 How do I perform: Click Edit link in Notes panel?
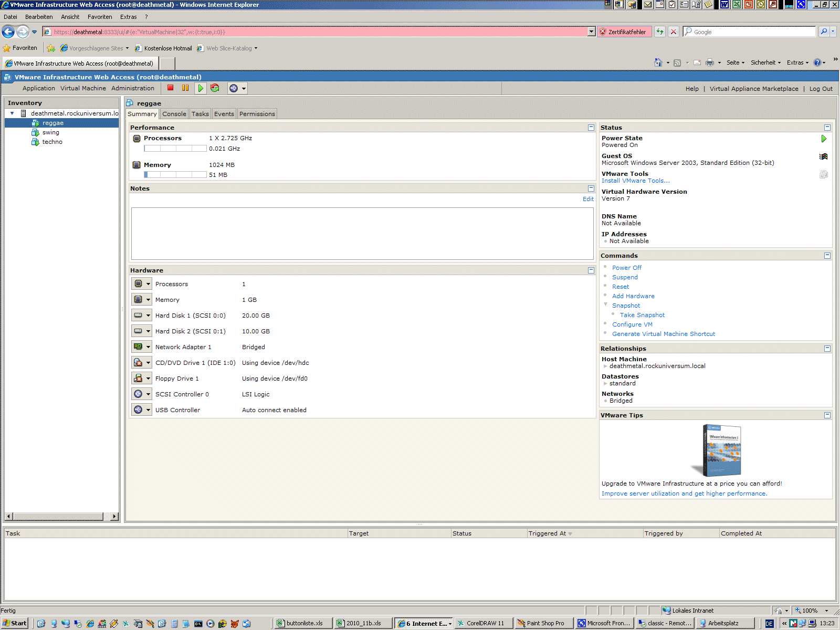[x=588, y=199]
